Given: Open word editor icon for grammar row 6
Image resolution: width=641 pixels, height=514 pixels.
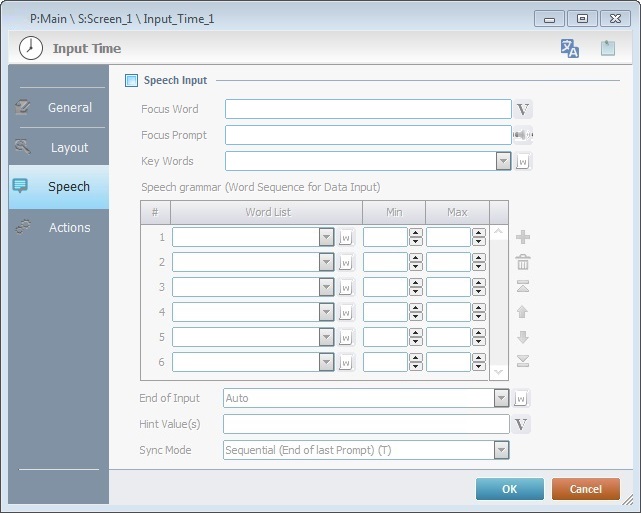Looking at the screenshot, I should point(346,362).
